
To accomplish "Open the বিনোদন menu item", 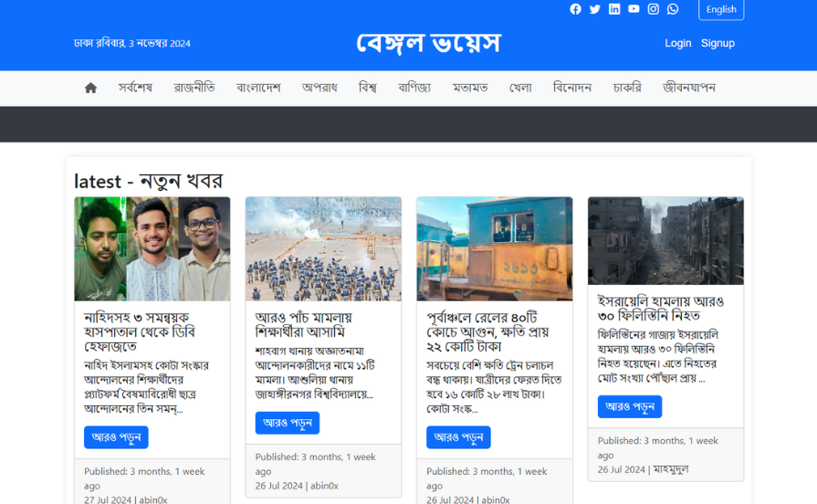I will 572,88.
